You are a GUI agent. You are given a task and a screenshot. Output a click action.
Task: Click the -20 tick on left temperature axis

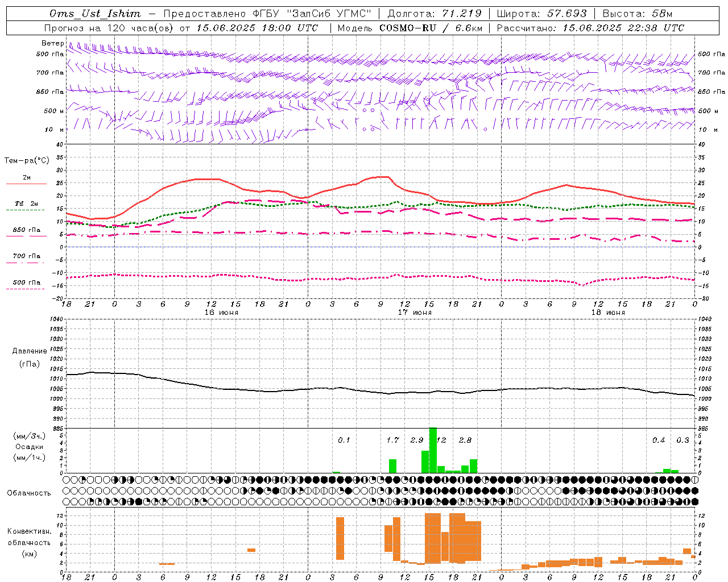[x=58, y=298]
